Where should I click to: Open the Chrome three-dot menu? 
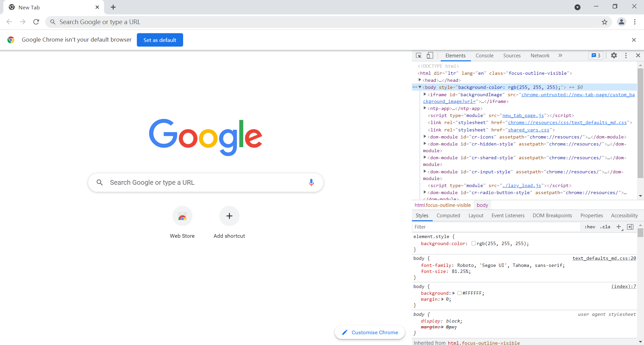[x=635, y=22]
